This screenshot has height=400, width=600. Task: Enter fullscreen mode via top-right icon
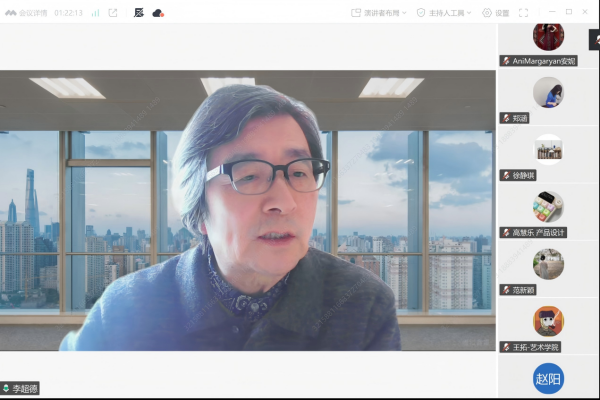tap(523, 13)
